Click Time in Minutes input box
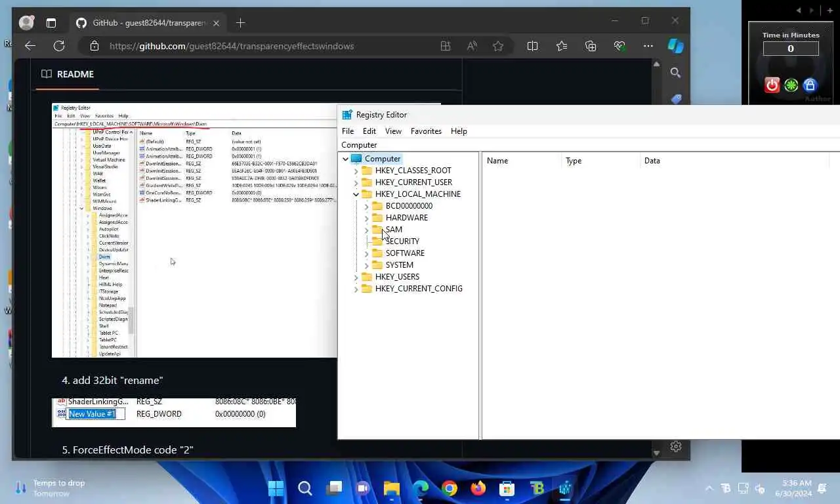 pyautogui.click(x=791, y=49)
